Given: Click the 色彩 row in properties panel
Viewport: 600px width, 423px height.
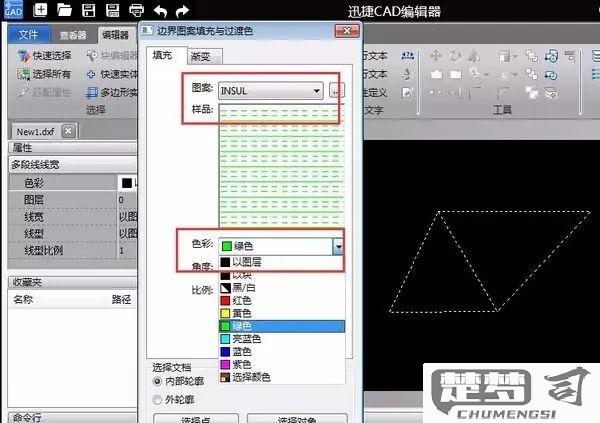Looking at the screenshot, I should coord(73,183).
